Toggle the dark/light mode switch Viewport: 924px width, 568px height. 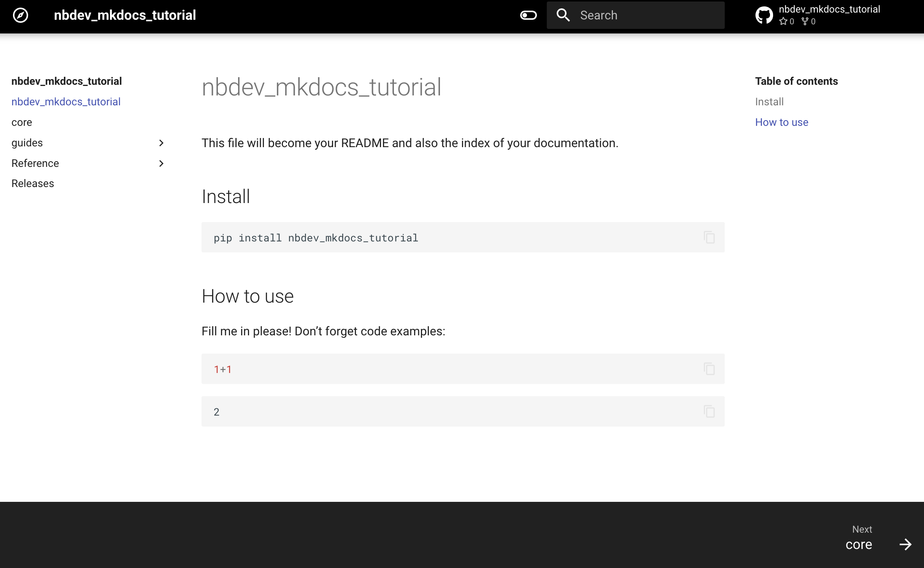pyautogui.click(x=528, y=15)
